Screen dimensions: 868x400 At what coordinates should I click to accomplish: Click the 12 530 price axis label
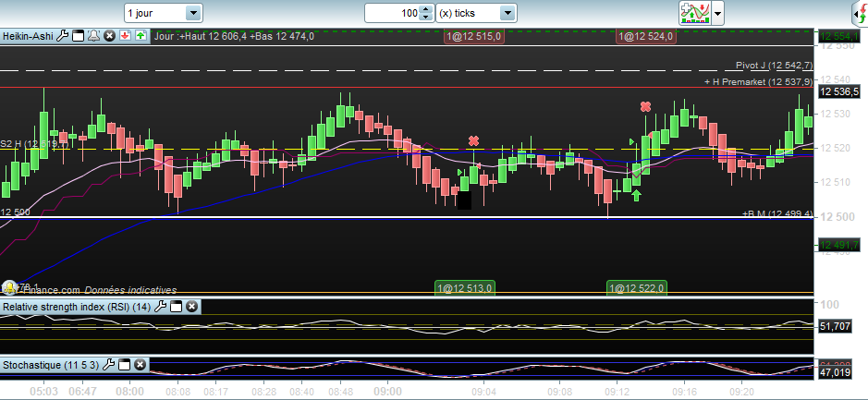click(x=836, y=114)
